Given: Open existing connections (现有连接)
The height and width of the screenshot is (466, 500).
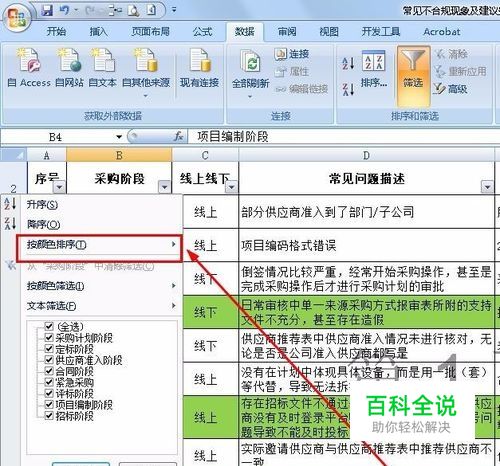Looking at the screenshot, I should coord(199,68).
